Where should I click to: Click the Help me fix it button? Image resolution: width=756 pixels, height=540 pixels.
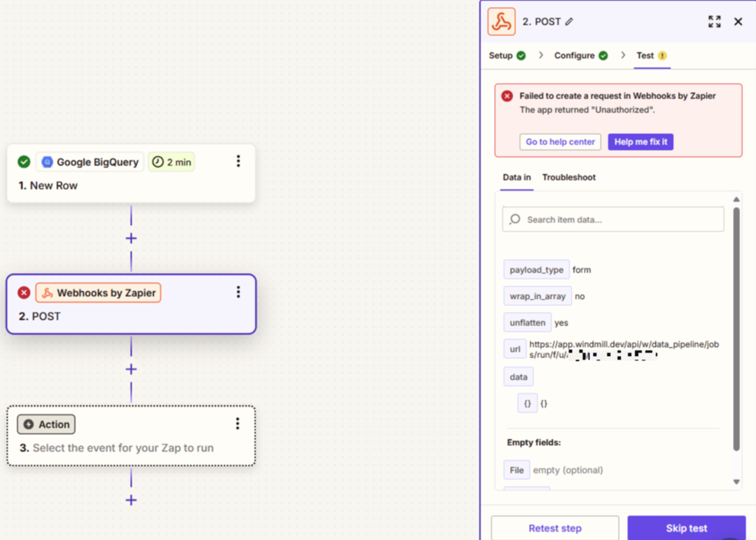pos(641,141)
